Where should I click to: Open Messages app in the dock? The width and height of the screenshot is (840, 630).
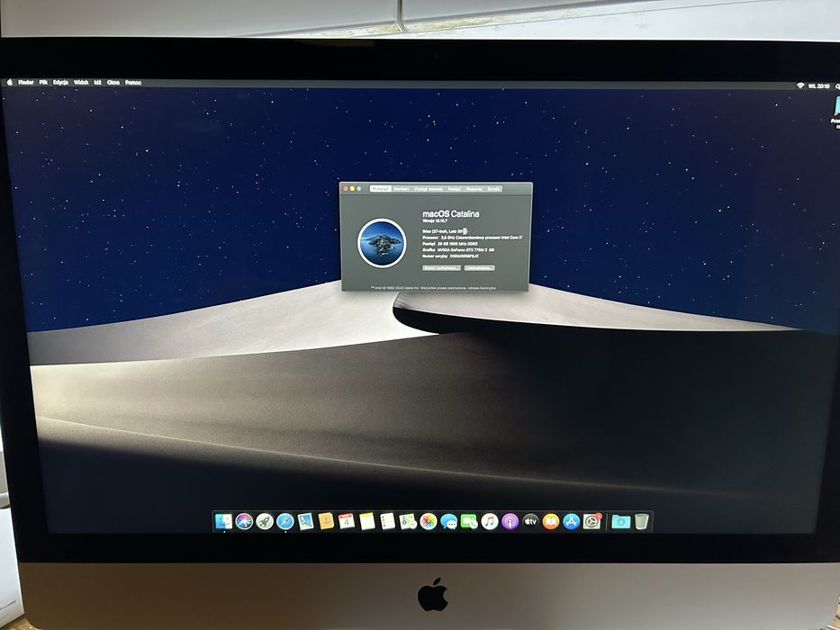pos(449,521)
